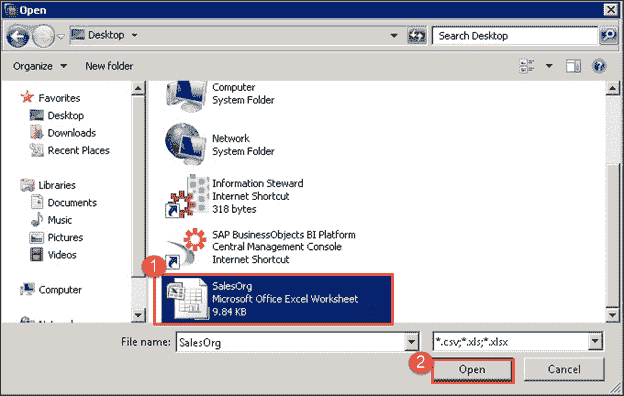624x396 pixels.
Task: Select Desktop under Favorites
Action: tap(66, 115)
